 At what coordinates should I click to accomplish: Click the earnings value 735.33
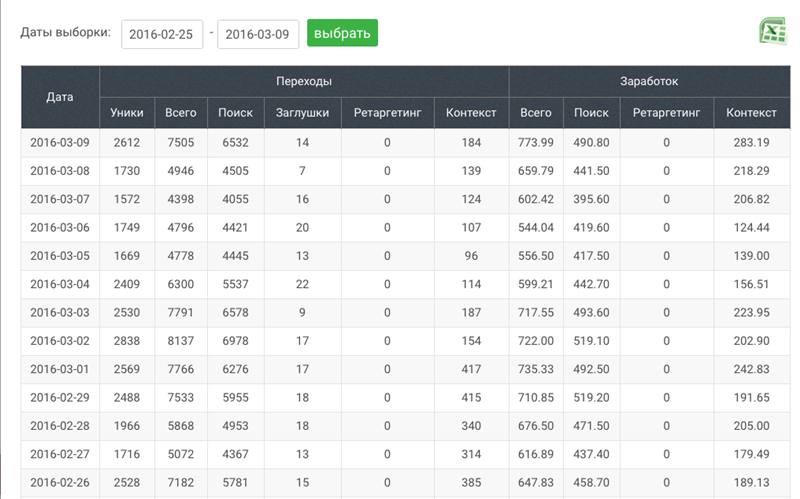[536, 369]
